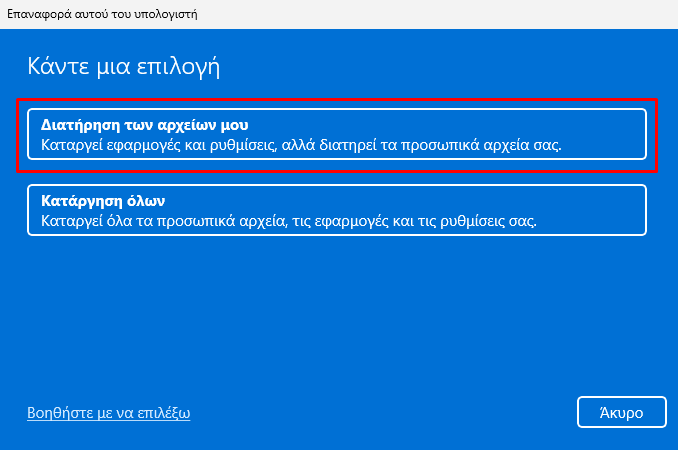The image size is (678, 450).
Task: Click "ρυθμίσεις σας" in the remove-everything option
Action: (x=488, y=221)
